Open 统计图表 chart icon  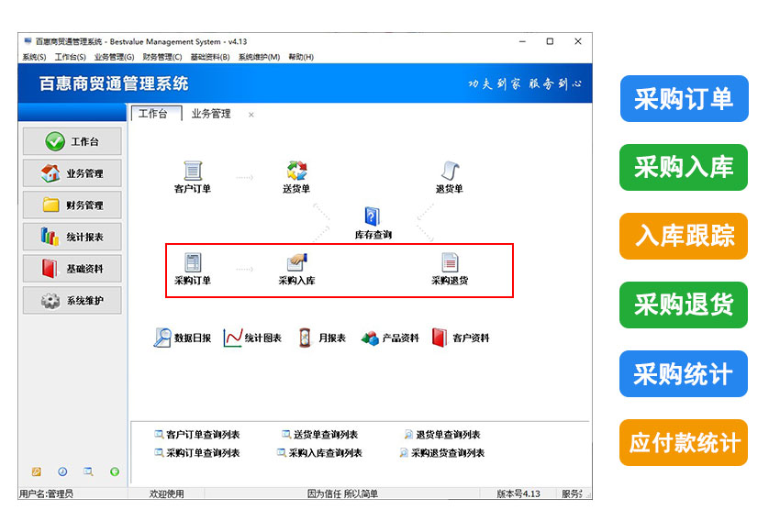233,338
